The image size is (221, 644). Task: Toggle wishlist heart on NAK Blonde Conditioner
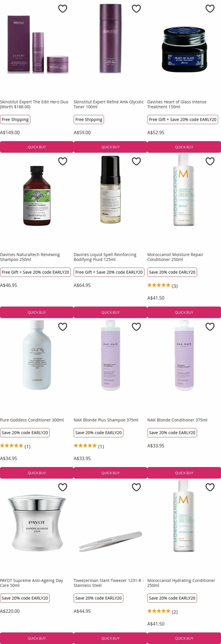coord(210,327)
